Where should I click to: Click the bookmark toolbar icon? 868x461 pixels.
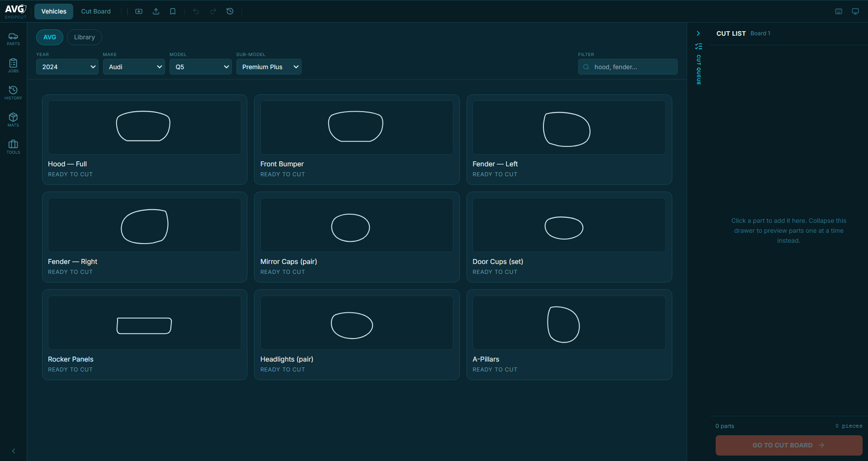pos(173,11)
